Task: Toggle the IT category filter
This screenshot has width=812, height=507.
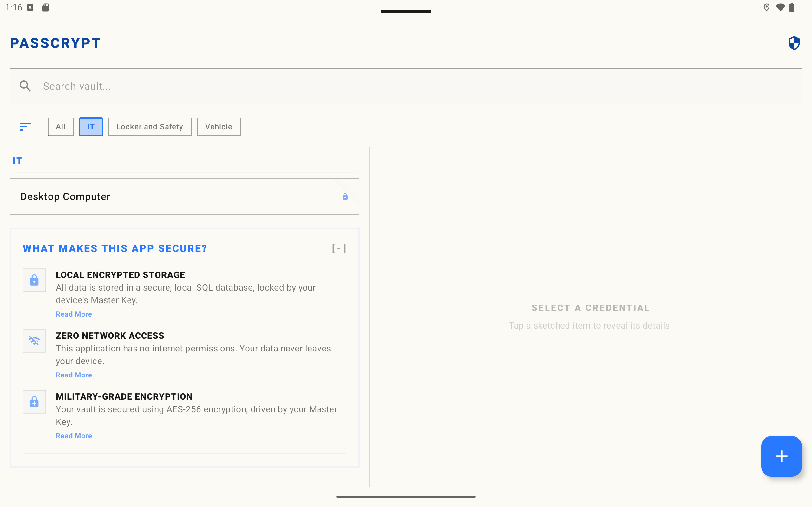Action: click(91, 127)
